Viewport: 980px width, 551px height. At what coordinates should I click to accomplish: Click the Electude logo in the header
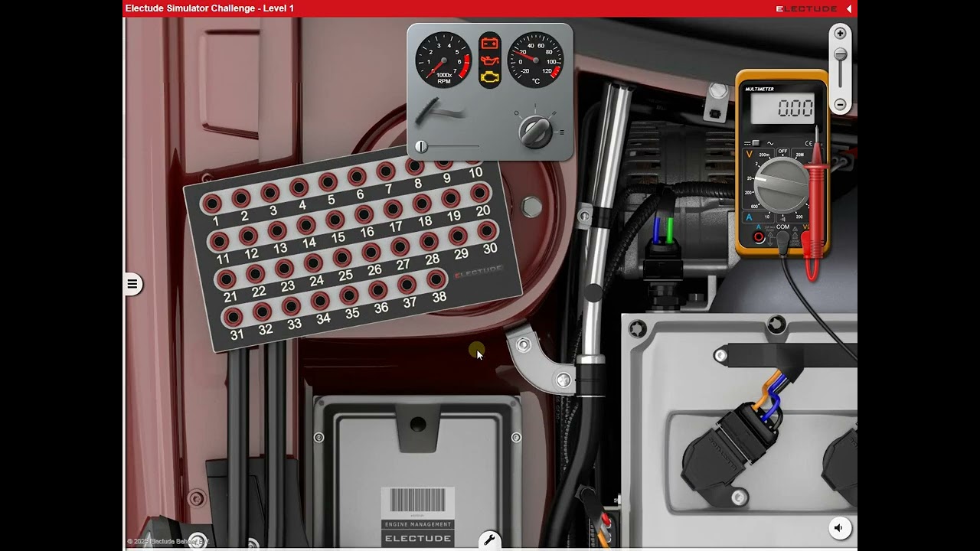(806, 8)
